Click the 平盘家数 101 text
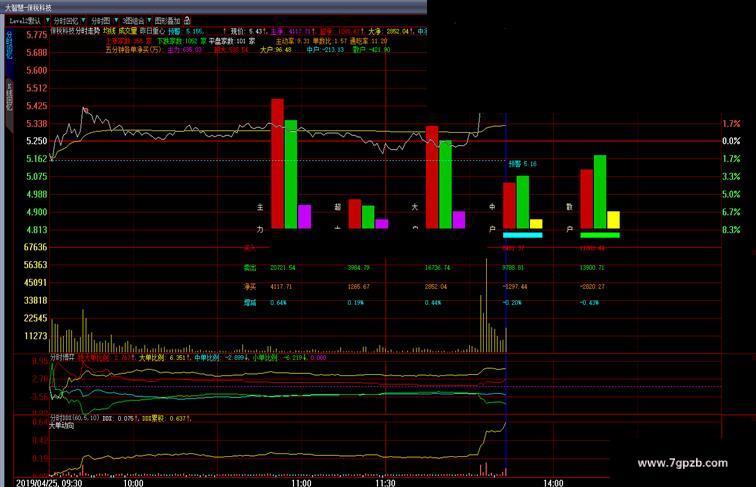Screen dimensions: 756x487 231,41
